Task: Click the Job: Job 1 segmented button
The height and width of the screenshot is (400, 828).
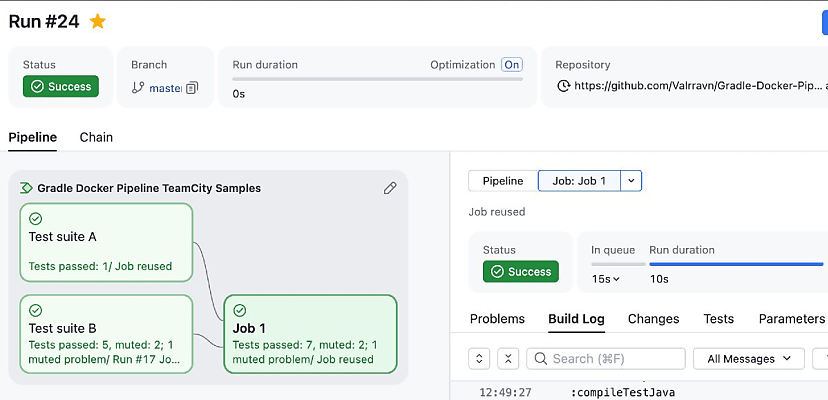Action: (579, 181)
